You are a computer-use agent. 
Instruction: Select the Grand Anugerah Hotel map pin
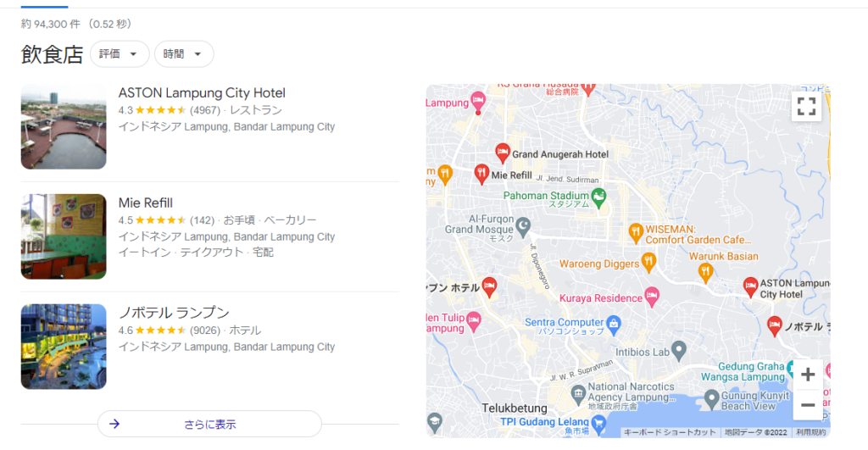coord(502,153)
